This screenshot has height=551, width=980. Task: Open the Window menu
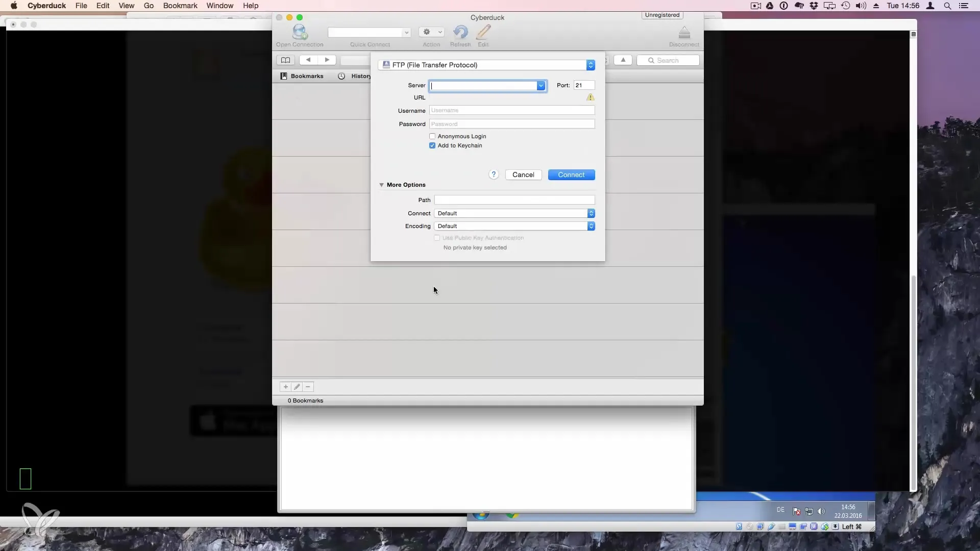[x=220, y=6]
